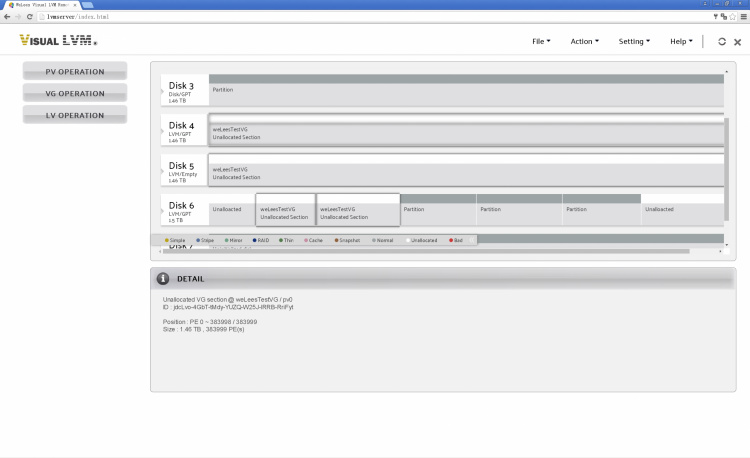Click the PV OPERATION button
This screenshot has height=458, width=750.
click(75, 71)
